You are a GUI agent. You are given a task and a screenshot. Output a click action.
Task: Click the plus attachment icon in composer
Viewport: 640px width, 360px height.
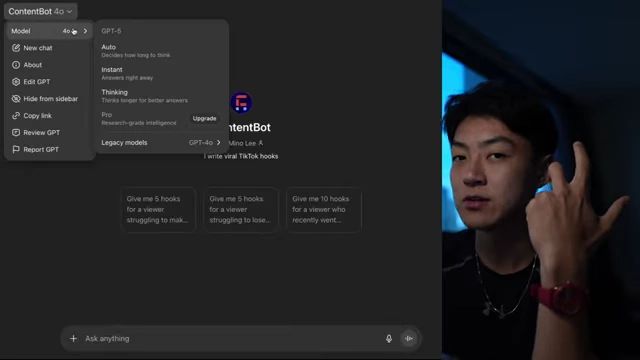pos(73,338)
